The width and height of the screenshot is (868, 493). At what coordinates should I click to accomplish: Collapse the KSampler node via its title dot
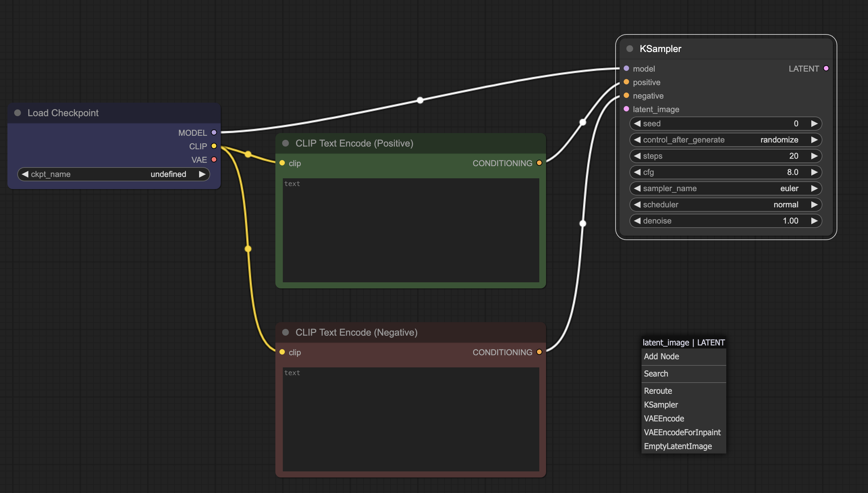[629, 49]
